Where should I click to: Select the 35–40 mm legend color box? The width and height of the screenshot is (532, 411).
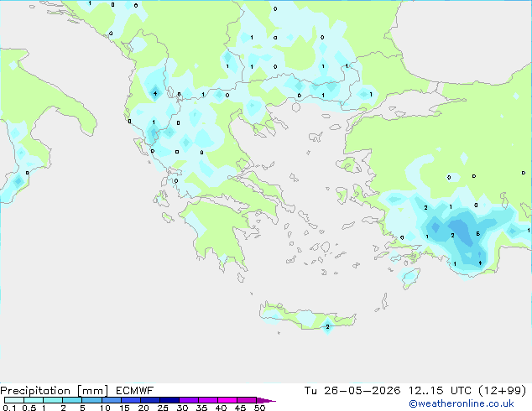tap(208, 400)
